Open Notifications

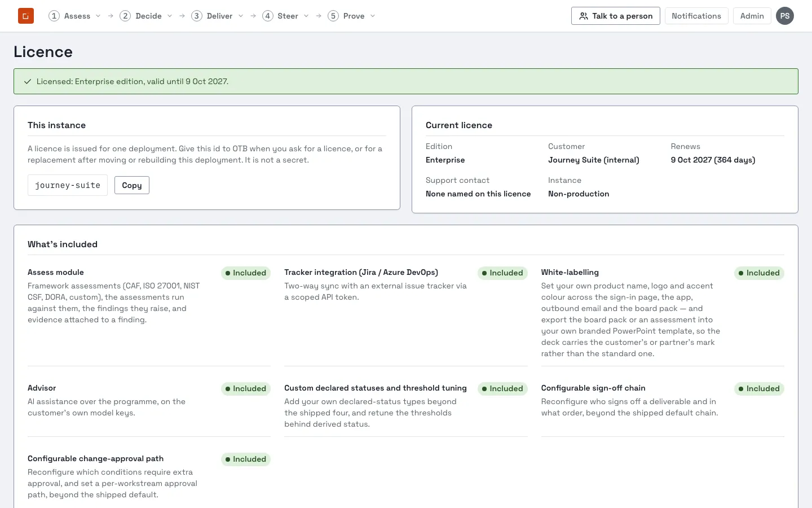[x=696, y=16]
